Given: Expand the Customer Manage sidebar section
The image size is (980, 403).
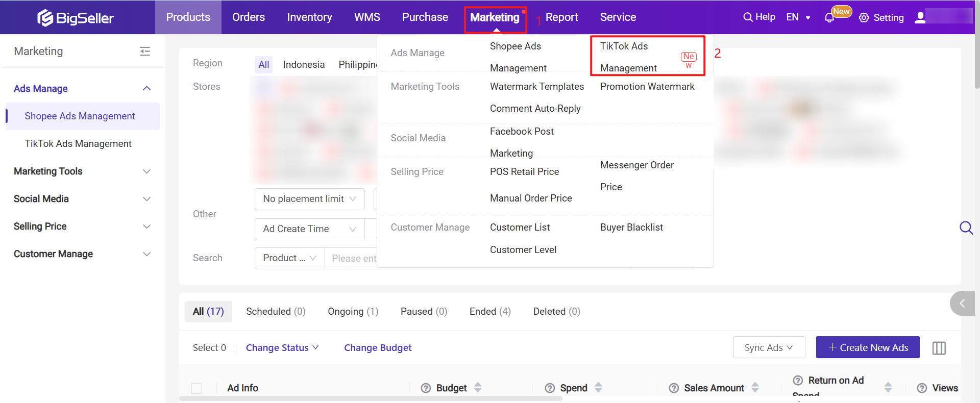Looking at the screenshot, I should tap(146, 254).
